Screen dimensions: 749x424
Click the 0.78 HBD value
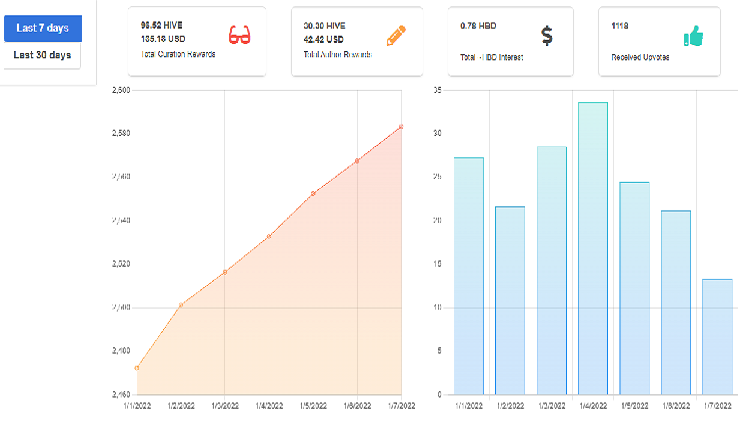click(478, 26)
